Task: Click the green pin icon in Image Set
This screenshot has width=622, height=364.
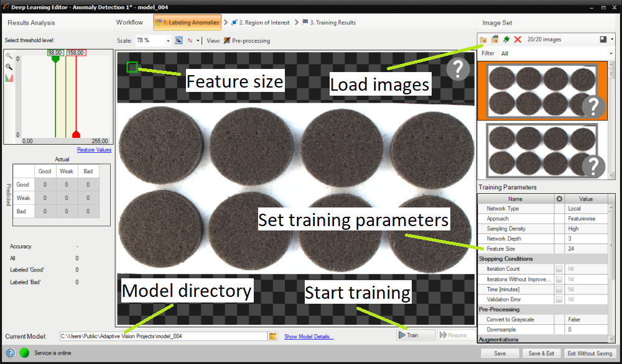Action: [506, 40]
